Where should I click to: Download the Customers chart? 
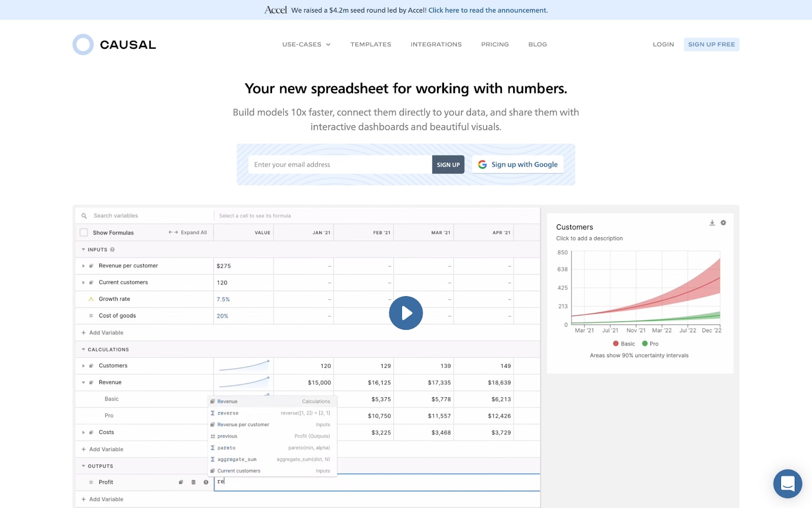pyautogui.click(x=712, y=223)
